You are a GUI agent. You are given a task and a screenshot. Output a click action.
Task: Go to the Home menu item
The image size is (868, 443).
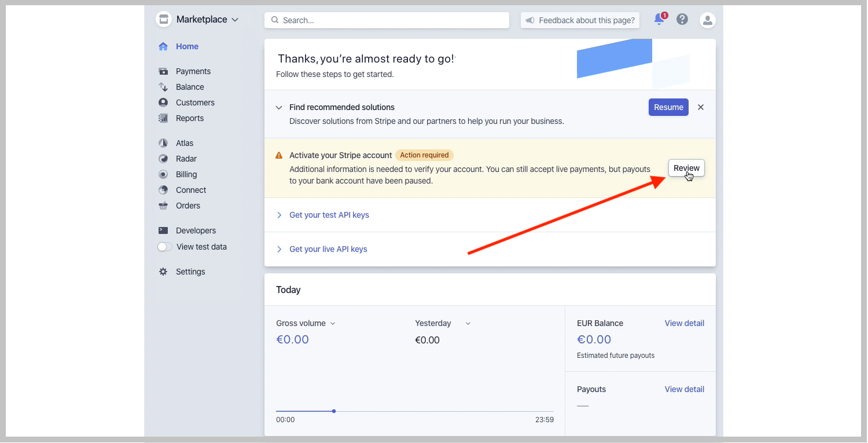[x=187, y=46]
